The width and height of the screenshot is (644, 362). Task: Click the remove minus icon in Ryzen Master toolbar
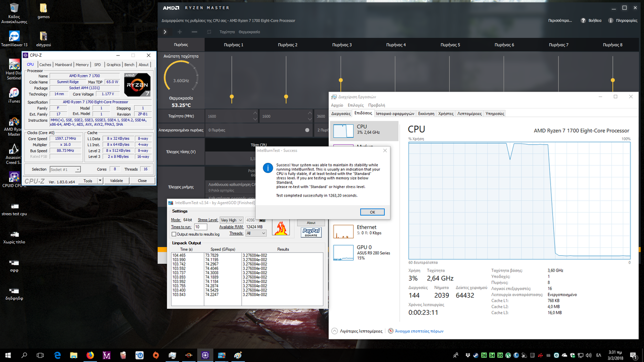(194, 32)
